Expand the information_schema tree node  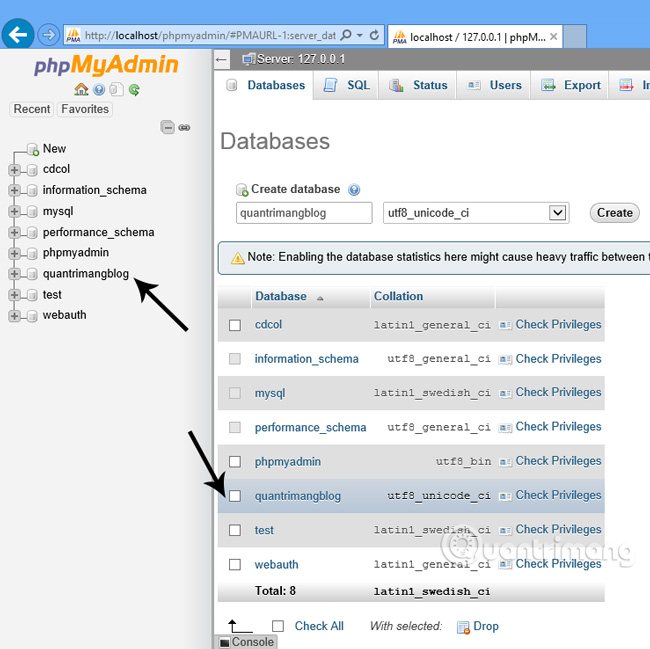tap(14, 191)
